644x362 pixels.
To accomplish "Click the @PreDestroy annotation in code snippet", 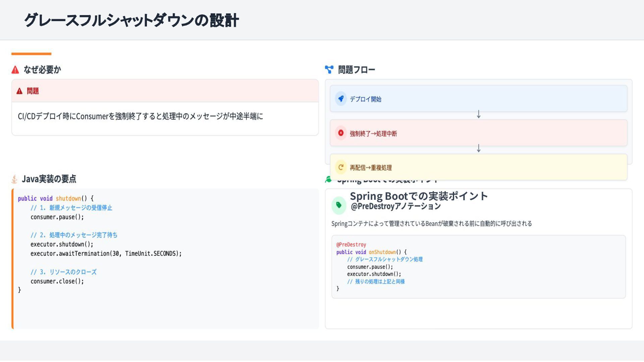I will 351,245.
